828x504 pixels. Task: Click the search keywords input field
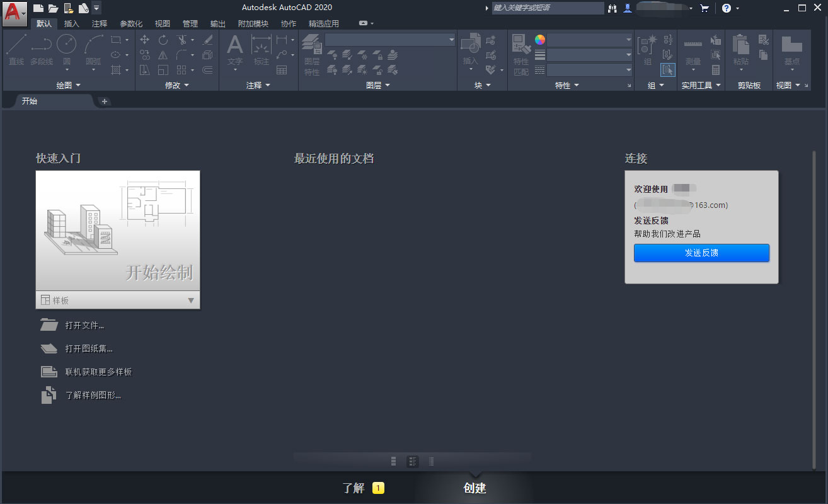click(x=547, y=8)
